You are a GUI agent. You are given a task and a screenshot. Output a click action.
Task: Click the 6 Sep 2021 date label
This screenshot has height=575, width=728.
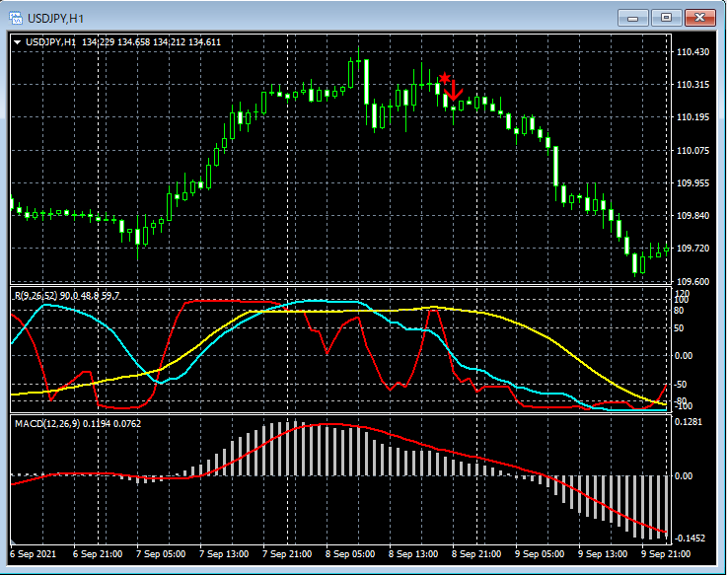coord(31,554)
